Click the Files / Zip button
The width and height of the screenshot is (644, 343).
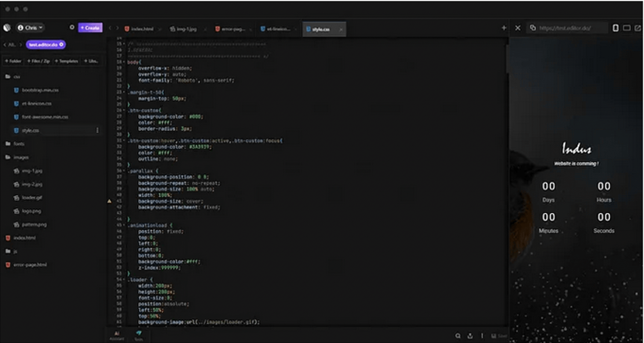coord(39,61)
